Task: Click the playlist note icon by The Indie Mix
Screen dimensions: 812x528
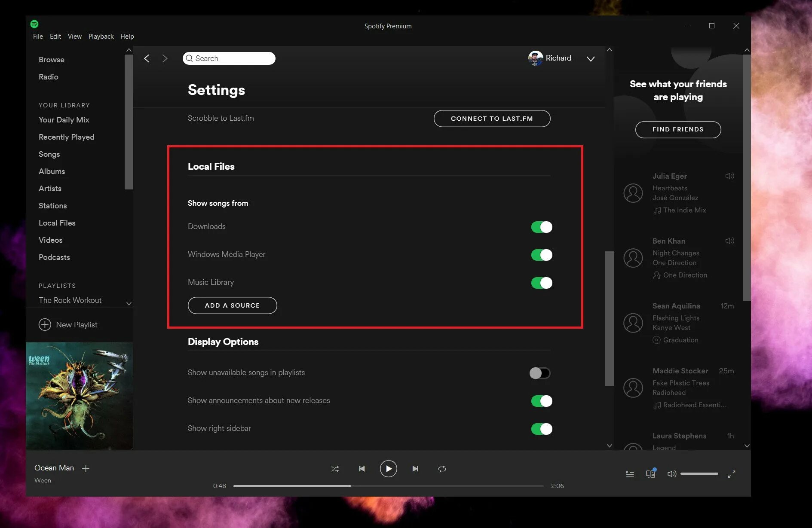Action: (x=657, y=211)
